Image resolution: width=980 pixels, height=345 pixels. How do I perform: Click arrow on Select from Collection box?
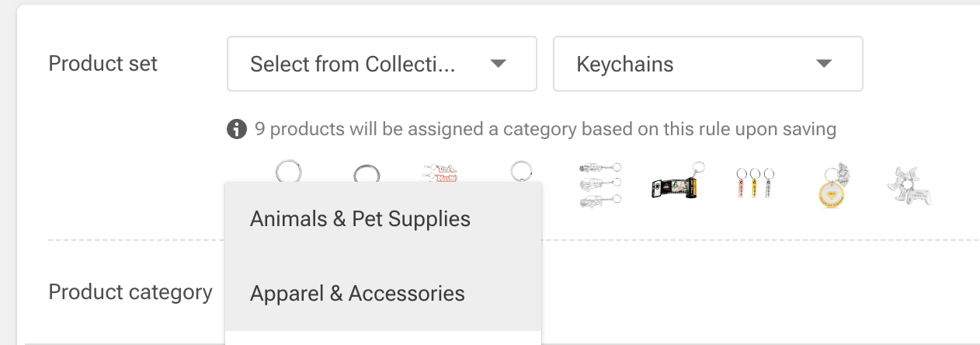coord(499,64)
